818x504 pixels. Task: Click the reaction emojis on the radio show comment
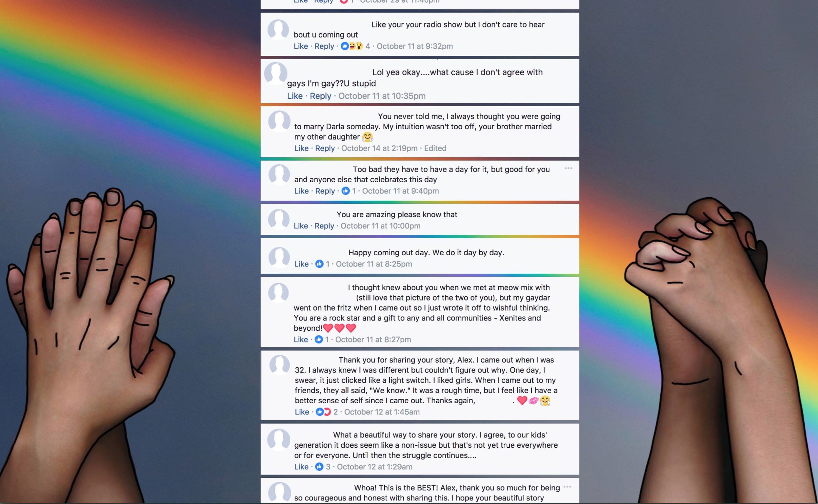tap(352, 46)
